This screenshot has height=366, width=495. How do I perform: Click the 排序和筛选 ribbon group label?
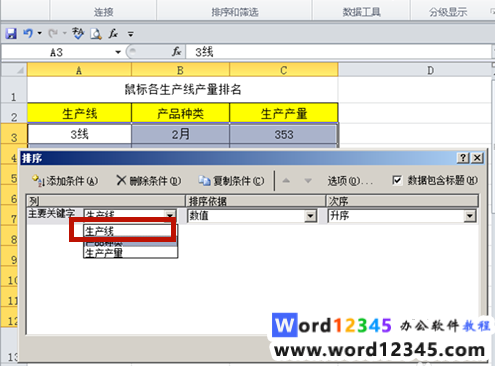pyautogui.click(x=235, y=12)
